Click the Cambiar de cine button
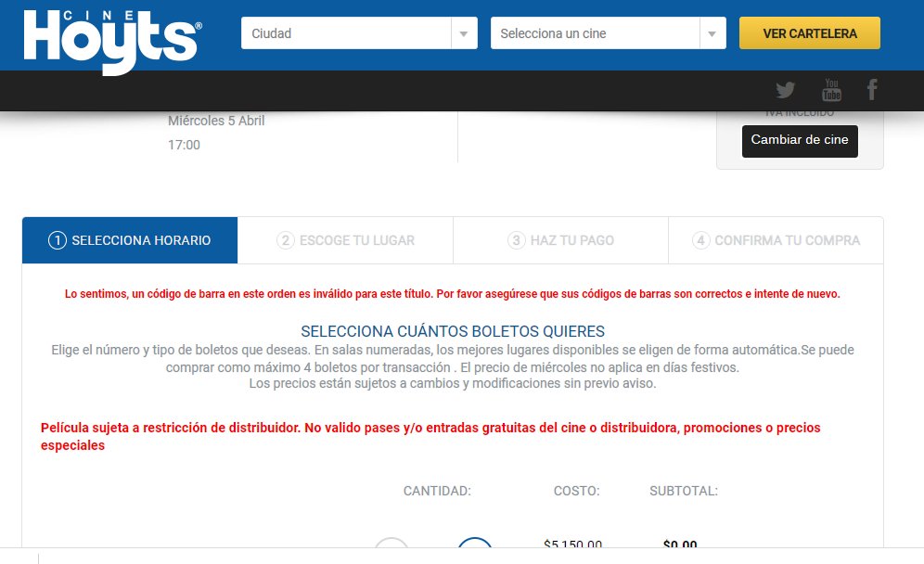Image resolution: width=924 pixels, height=564 pixels. click(x=800, y=141)
